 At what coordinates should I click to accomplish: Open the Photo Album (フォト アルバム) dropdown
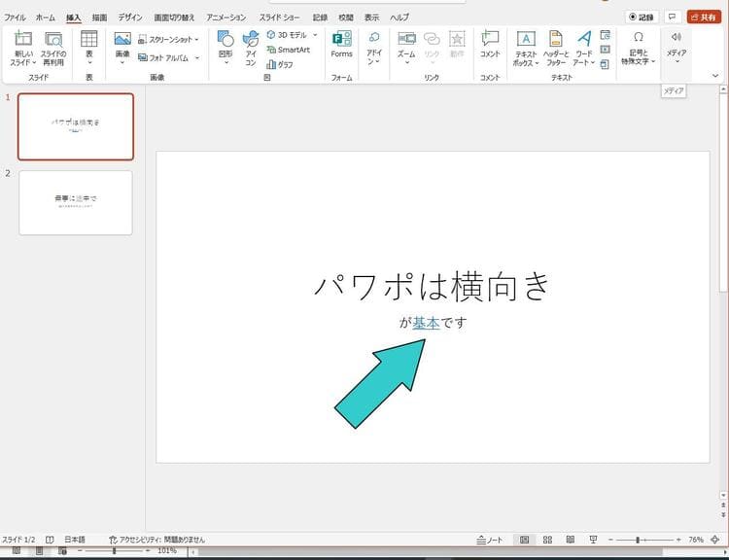coord(196,57)
